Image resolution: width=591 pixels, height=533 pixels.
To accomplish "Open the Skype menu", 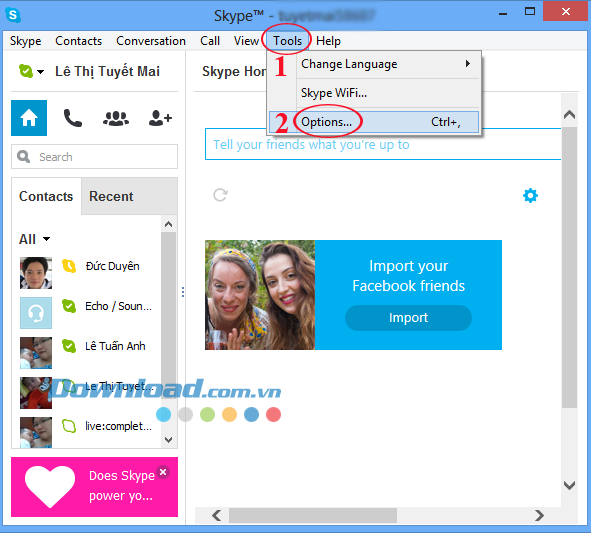I will tap(25, 41).
